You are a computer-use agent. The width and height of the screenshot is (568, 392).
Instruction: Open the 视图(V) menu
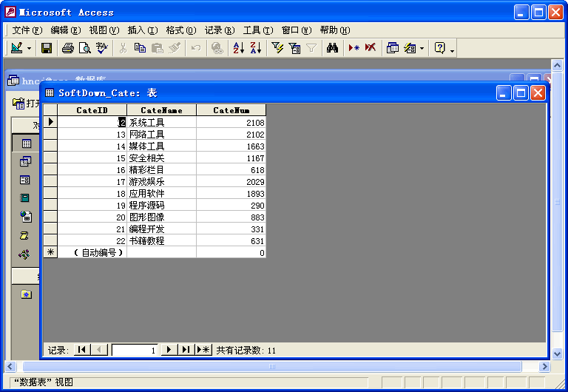click(104, 30)
